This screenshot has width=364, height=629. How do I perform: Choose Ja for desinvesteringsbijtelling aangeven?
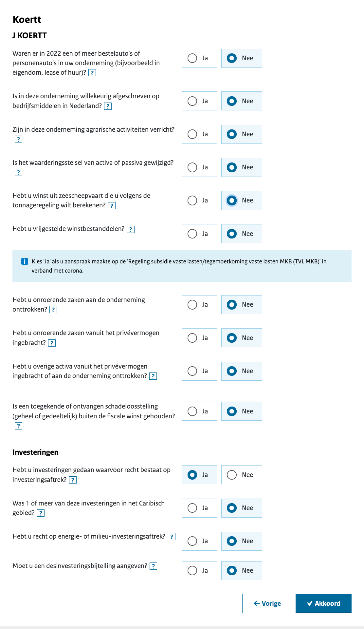(199, 571)
